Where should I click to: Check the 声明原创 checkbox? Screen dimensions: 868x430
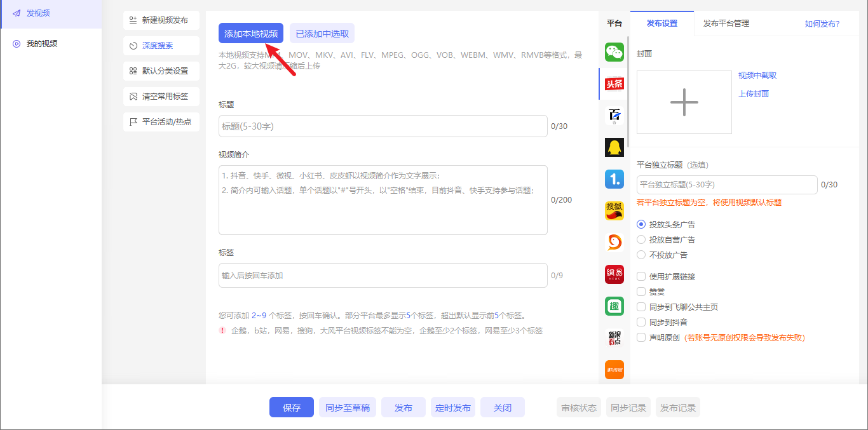(x=641, y=338)
